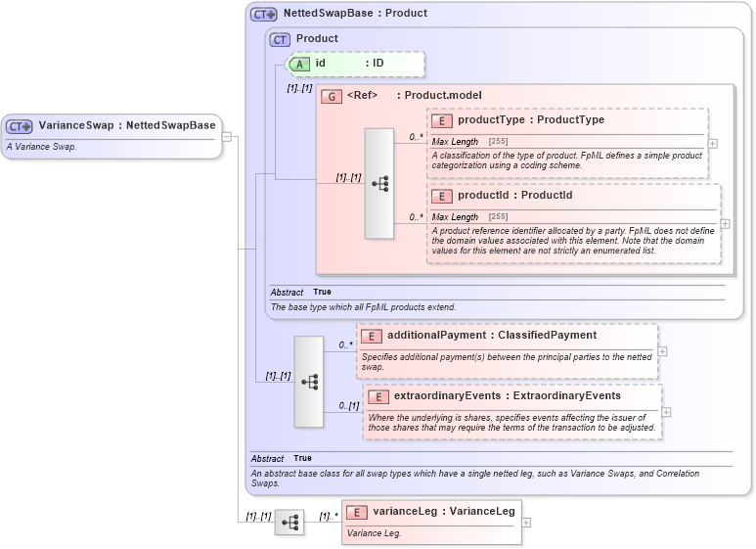
Task: Click 'Specifies additional payment(s)' description
Action: pyautogui.click(x=507, y=362)
